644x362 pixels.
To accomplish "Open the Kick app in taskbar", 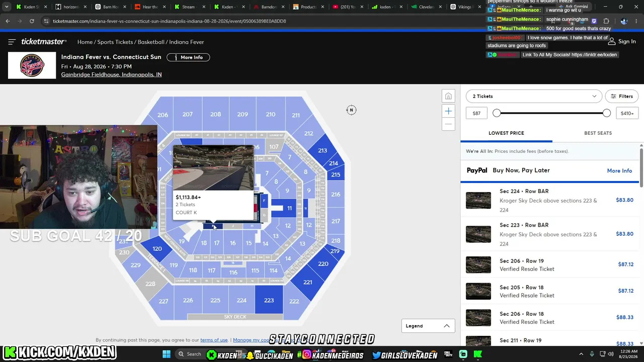I will 477,354.
